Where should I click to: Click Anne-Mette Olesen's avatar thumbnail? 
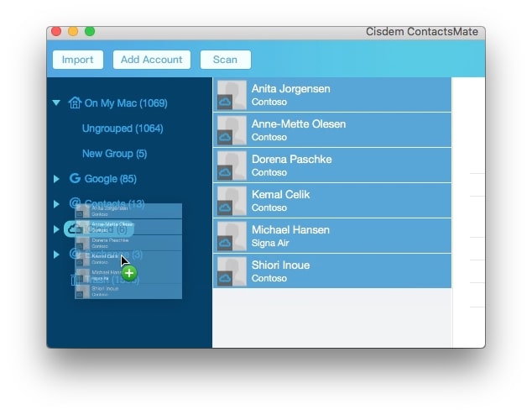click(232, 130)
